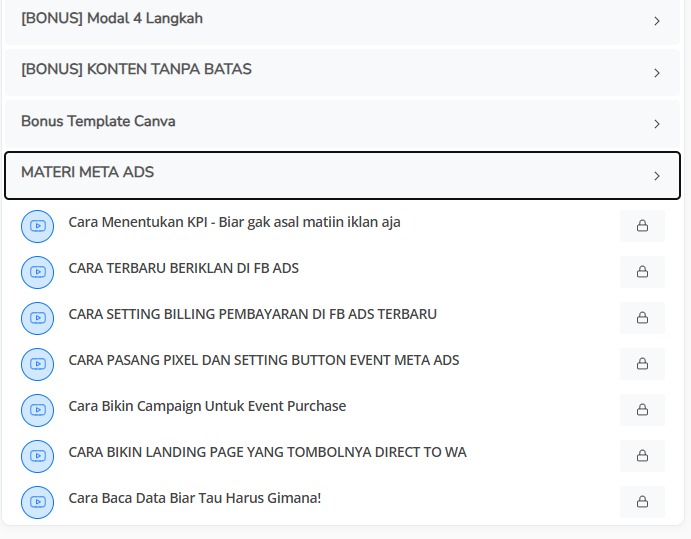Expand the [BONUS] Modal 4 Langkah chevron
The image size is (691, 539).
coord(657,21)
